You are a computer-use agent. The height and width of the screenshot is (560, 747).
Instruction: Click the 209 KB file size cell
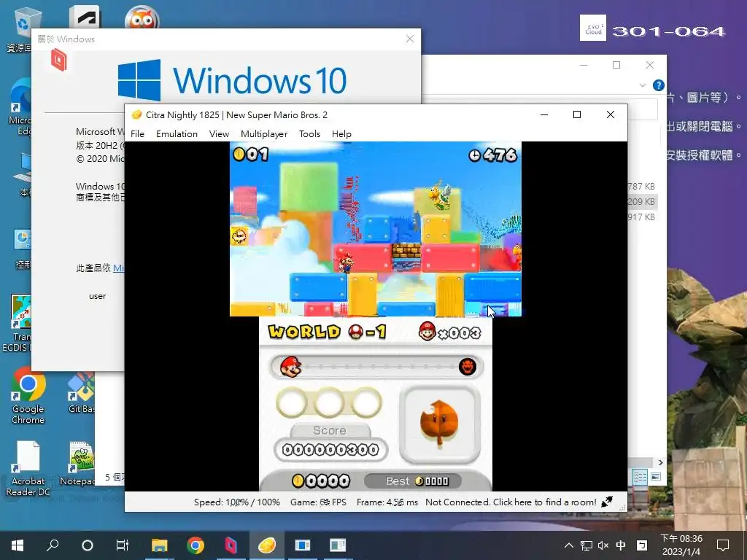click(x=641, y=201)
